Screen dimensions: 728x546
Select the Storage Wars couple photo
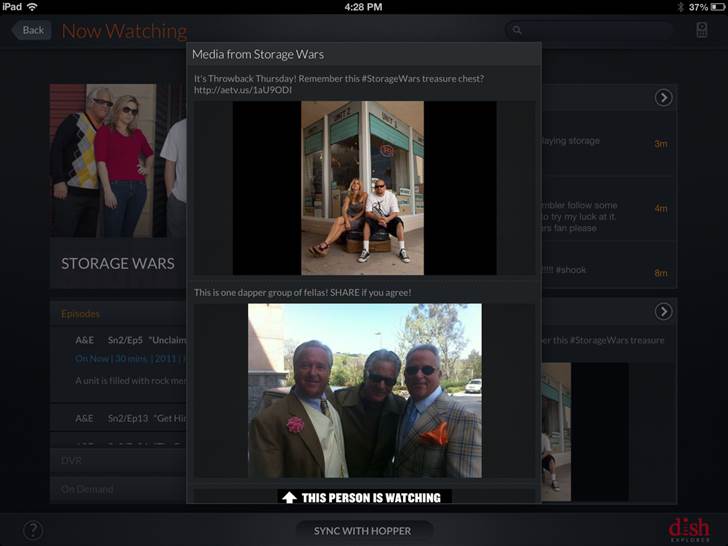coord(363,188)
